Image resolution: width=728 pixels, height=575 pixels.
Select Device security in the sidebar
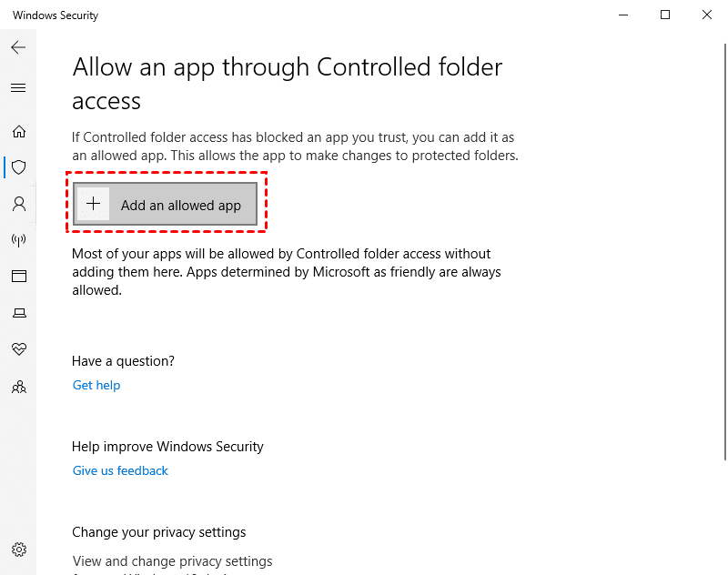click(19, 312)
